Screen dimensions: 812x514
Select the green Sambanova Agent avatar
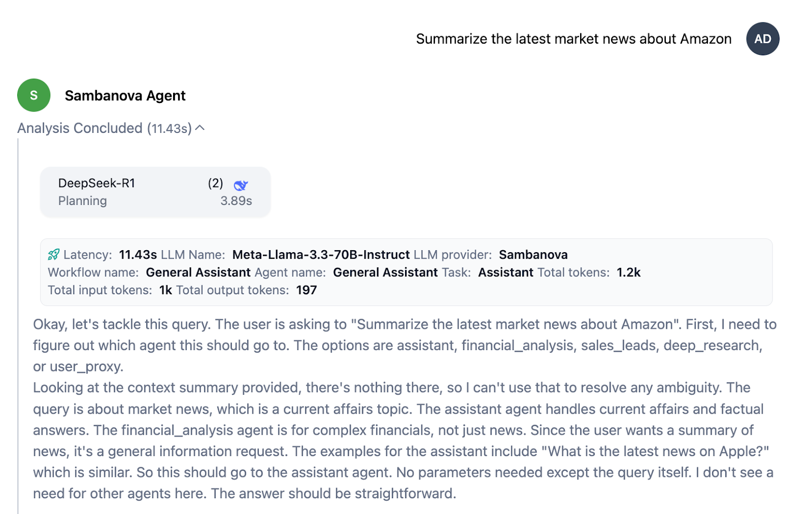tap(33, 95)
